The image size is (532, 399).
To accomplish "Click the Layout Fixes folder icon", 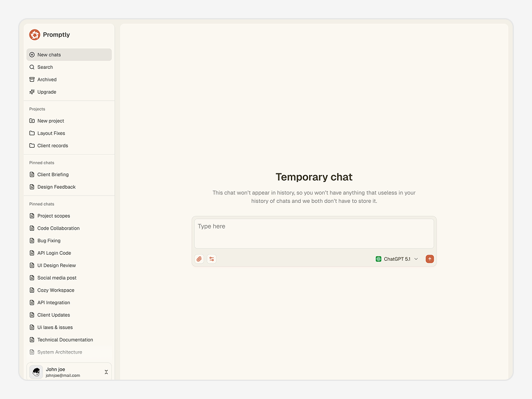I will tap(32, 133).
